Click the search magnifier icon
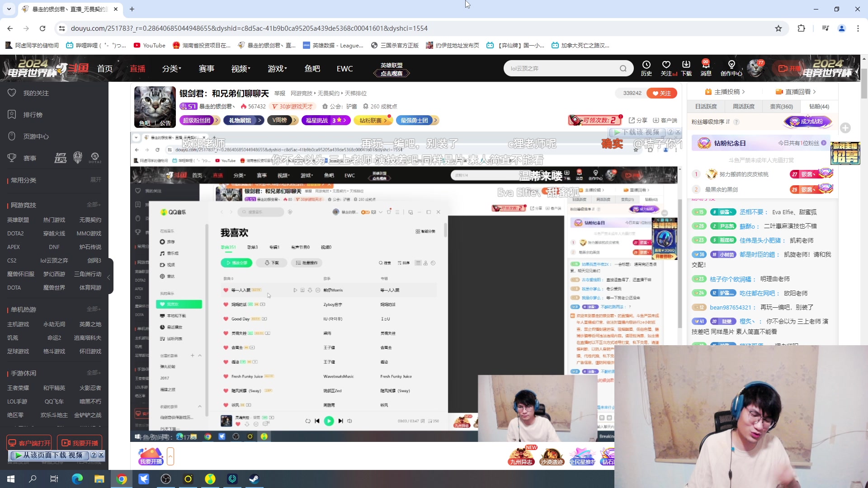 click(x=623, y=68)
